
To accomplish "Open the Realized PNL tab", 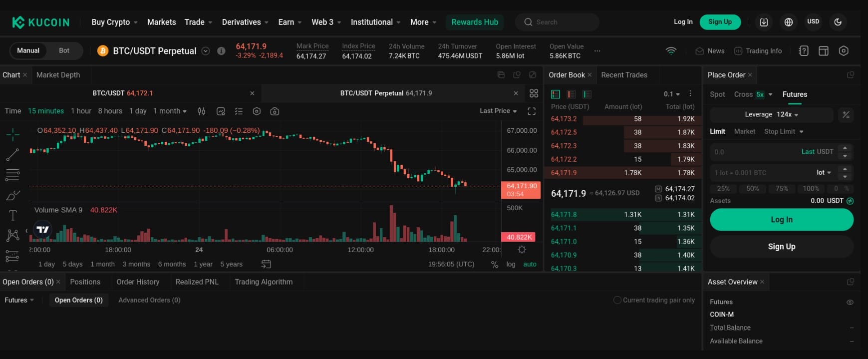I will pyautogui.click(x=197, y=282).
